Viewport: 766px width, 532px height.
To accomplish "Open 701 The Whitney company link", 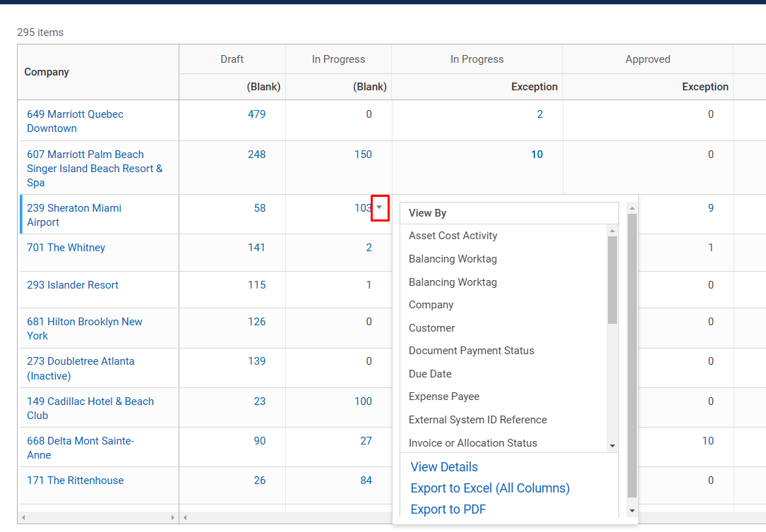I will click(66, 248).
